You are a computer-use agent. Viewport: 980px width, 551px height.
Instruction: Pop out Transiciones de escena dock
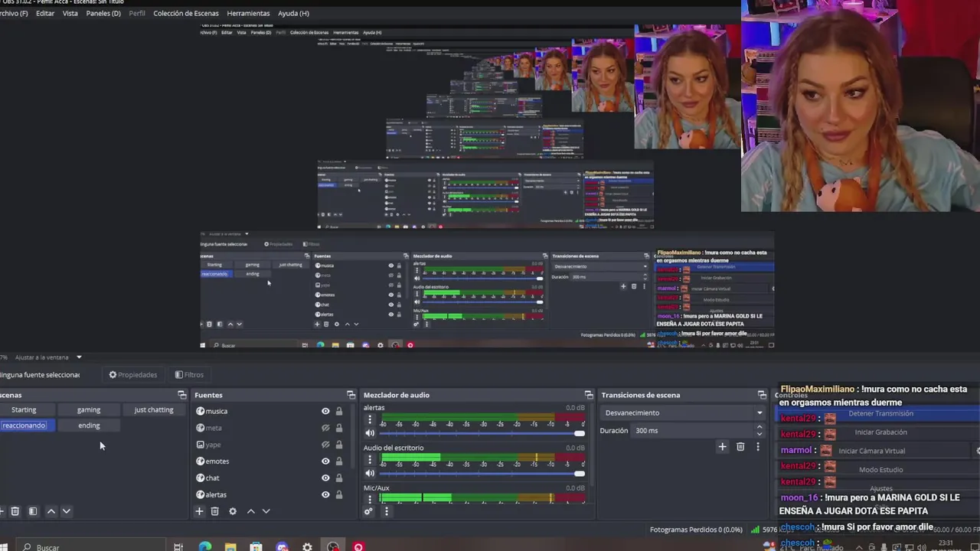point(762,395)
